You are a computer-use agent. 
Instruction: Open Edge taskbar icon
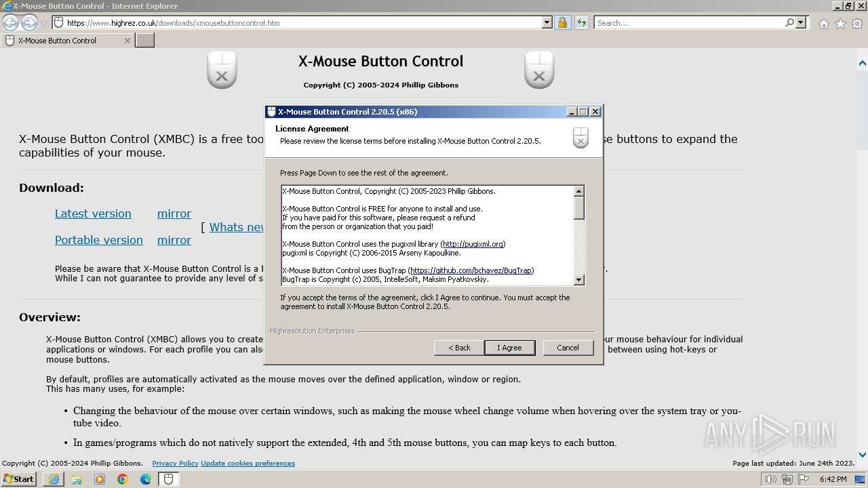146,479
